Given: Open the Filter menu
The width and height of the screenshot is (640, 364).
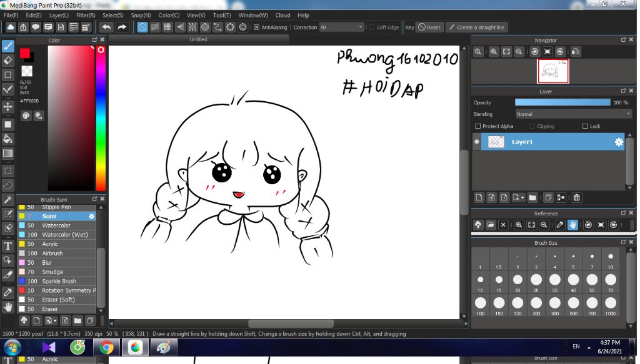Looking at the screenshot, I should 86,15.
